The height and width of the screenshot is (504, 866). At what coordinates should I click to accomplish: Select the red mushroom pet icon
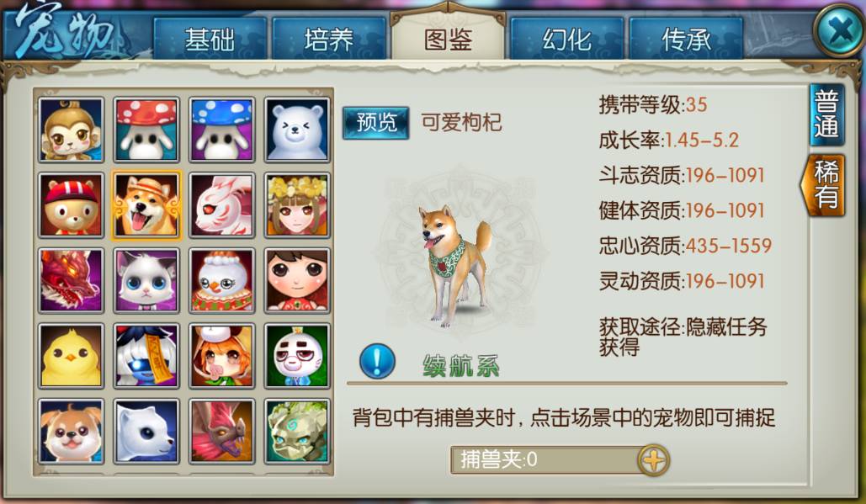tap(146, 130)
